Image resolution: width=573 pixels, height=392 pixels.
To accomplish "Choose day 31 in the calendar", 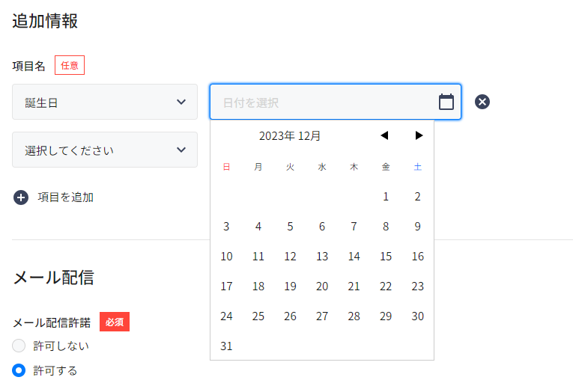I will click(226, 346).
